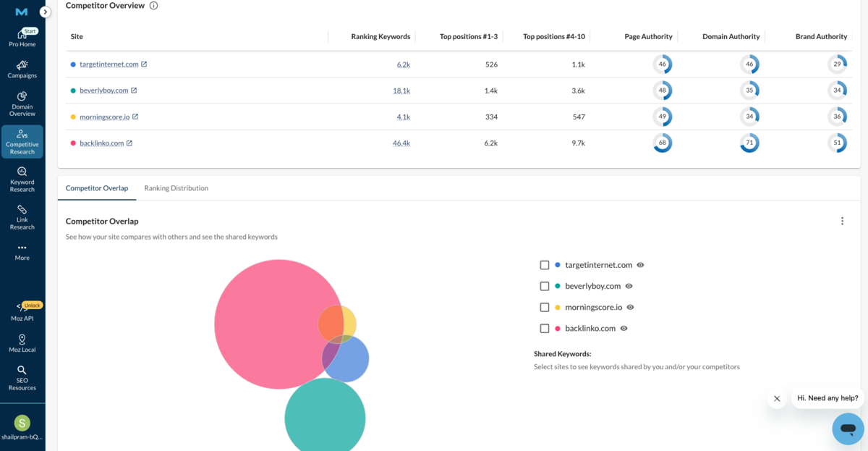Screen dimensions: 868x451
Task: Click the 9.7k top positions #4-10 cell
Action: tap(578, 143)
